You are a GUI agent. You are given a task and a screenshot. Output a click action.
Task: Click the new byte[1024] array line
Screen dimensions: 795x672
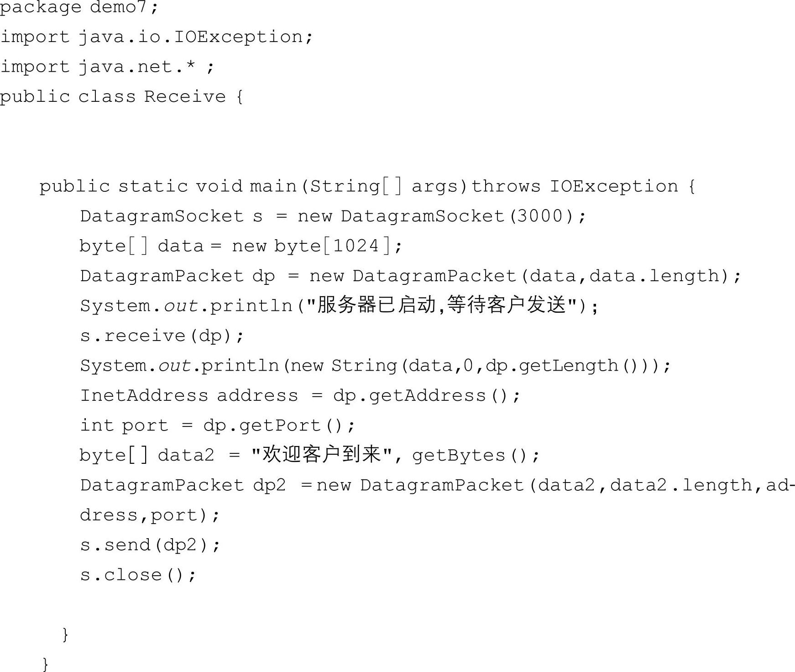pos(241,246)
